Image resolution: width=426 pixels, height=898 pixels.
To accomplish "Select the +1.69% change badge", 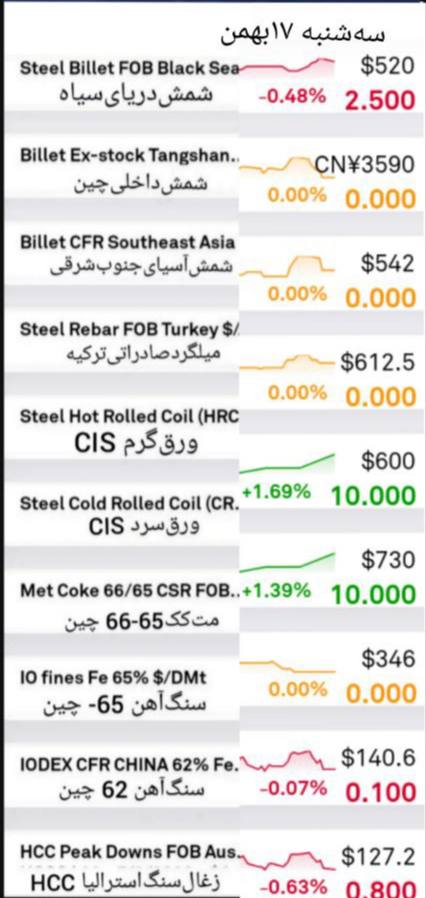I will coord(277,491).
